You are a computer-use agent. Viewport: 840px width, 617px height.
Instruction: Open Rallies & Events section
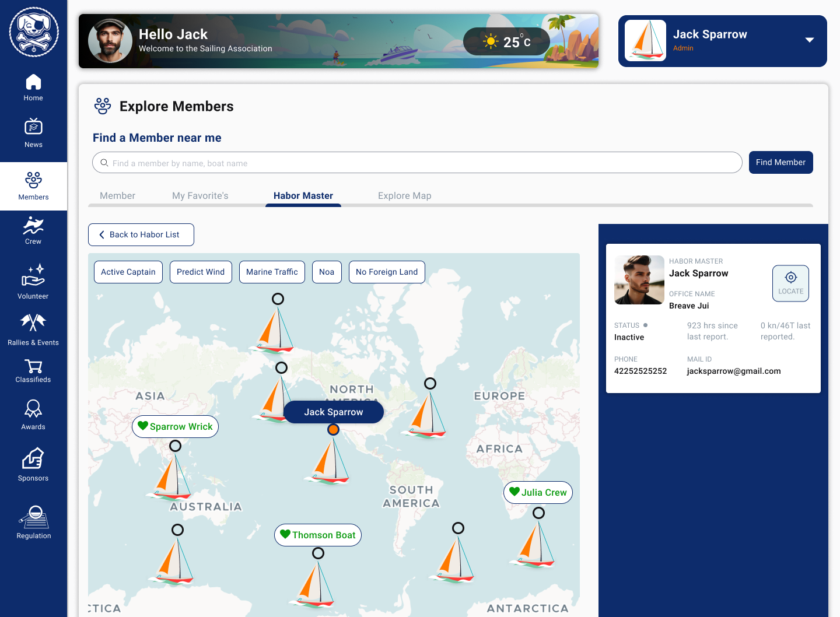pos(33,323)
